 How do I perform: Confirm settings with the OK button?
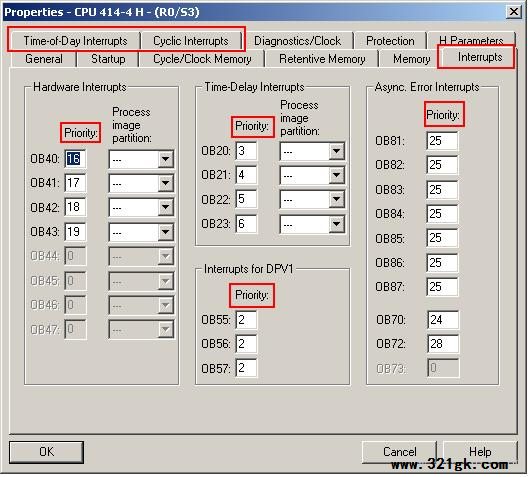(46, 452)
